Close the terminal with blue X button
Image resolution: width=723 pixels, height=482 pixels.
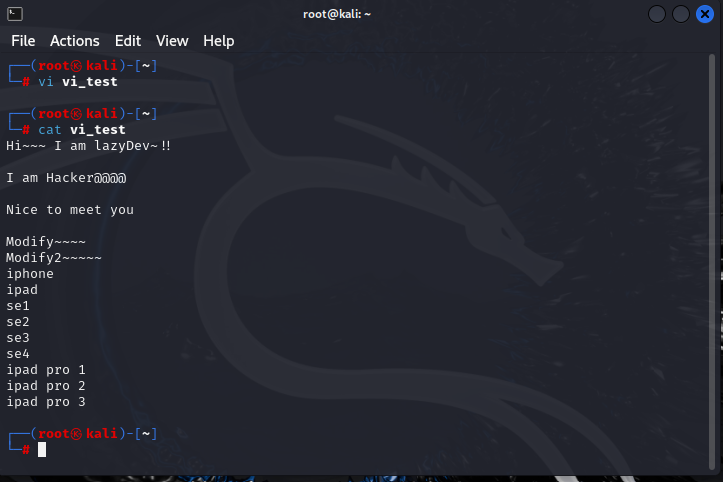705,14
